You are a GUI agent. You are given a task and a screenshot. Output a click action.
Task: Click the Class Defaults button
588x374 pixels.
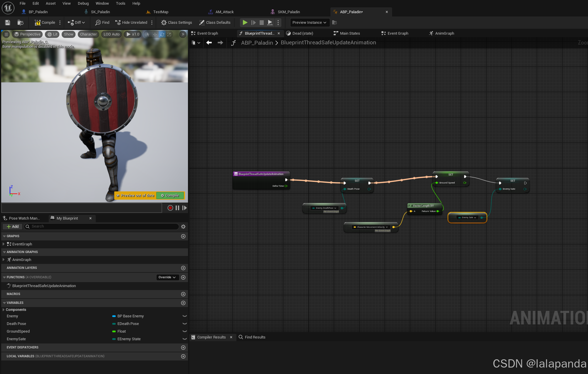click(x=215, y=23)
